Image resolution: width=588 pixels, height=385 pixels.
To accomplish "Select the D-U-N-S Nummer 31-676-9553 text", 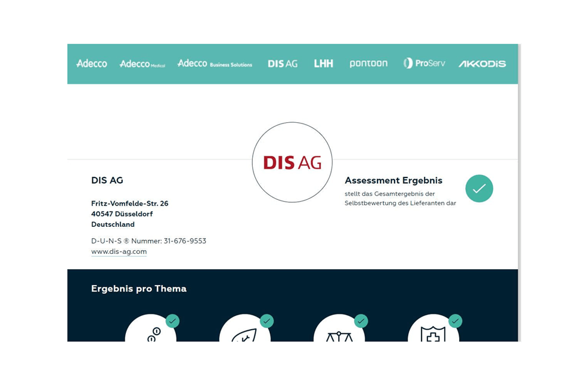I will 149,241.
